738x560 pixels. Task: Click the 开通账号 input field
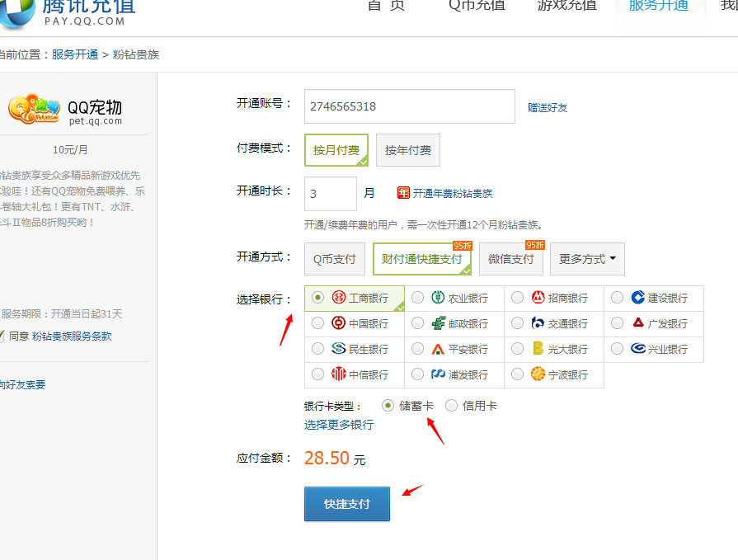pos(410,106)
